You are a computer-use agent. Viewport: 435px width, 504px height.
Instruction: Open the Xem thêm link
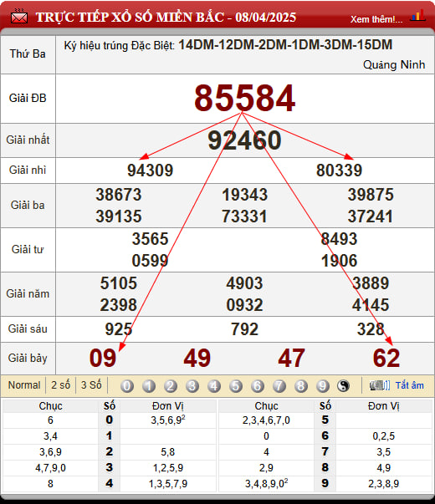[376, 19]
